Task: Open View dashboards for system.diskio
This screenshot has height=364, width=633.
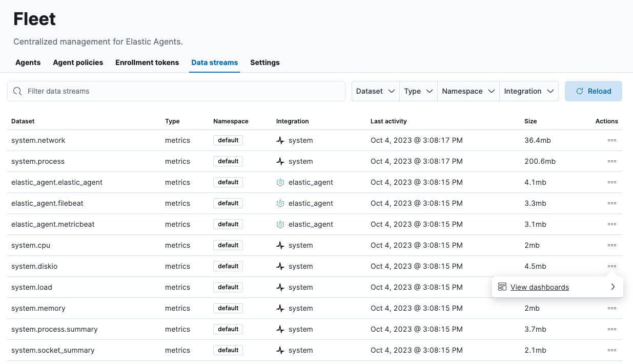Action: point(539,287)
